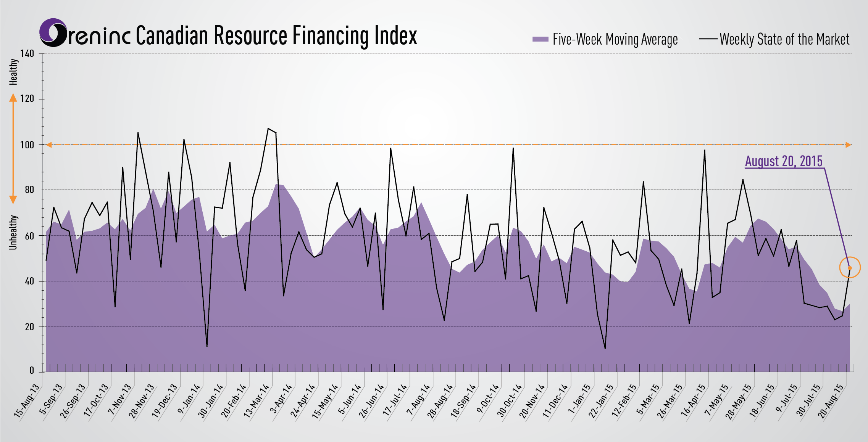The image size is (868, 442).
Task: Click the '18-Jun-15' date label
Action: (762, 400)
